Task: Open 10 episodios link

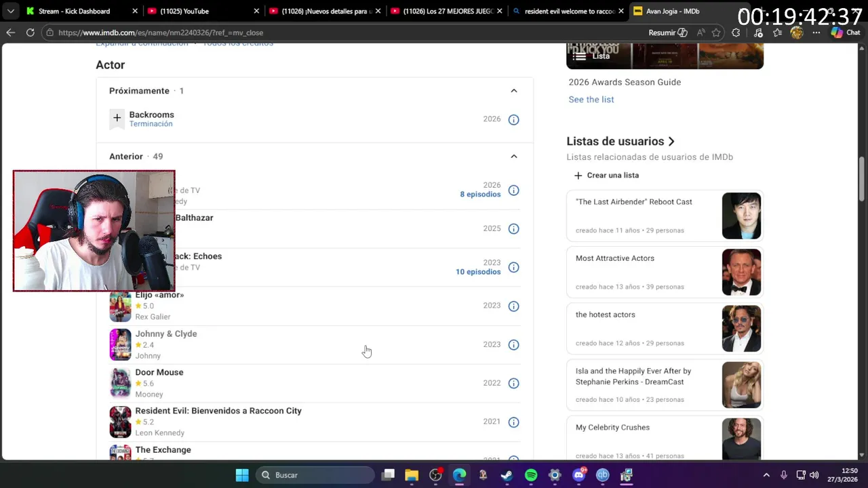Action: click(478, 272)
